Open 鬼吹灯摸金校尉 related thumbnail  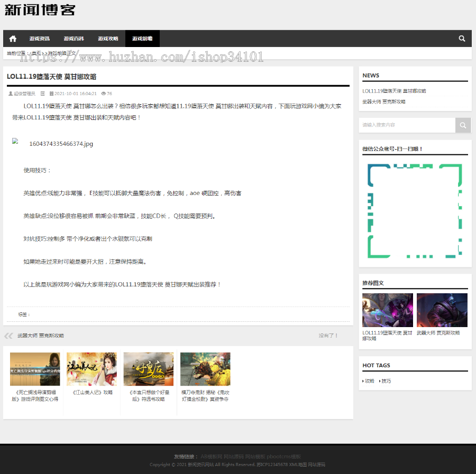point(205,369)
